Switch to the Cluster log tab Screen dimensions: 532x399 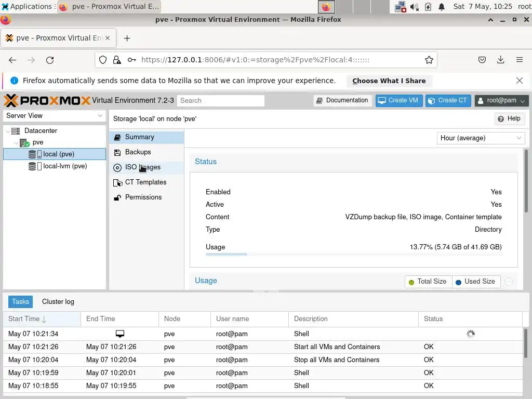[58, 302]
